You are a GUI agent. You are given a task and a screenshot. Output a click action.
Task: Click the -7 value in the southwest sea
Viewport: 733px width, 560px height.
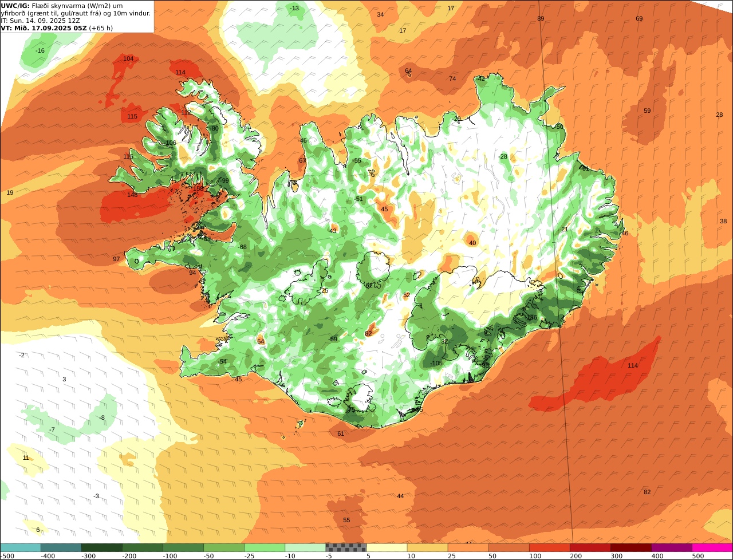[52, 430]
